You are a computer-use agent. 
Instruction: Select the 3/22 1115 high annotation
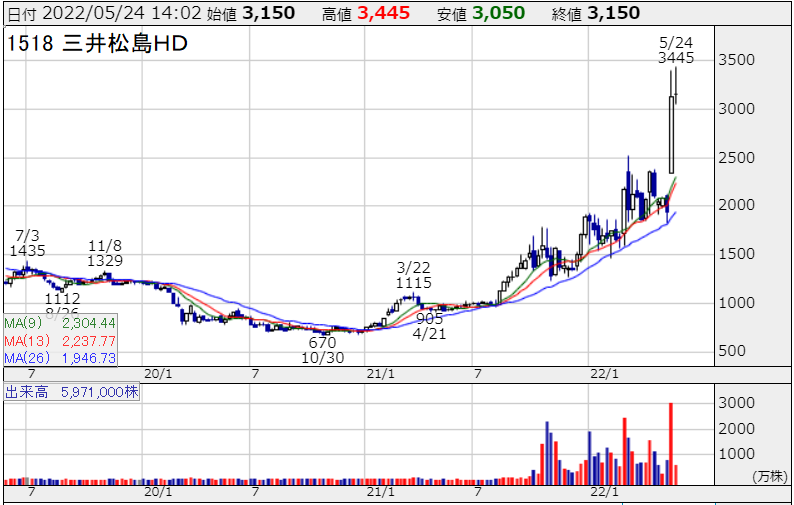413,276
